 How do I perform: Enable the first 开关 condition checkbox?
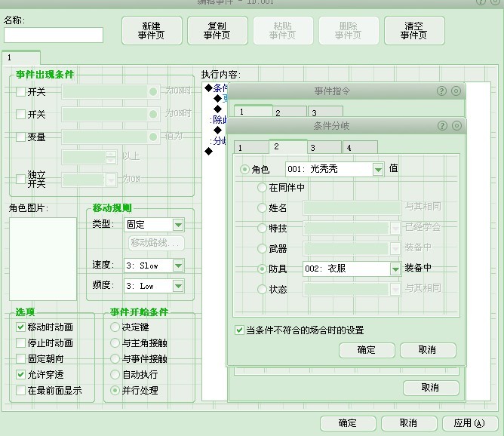20,91
